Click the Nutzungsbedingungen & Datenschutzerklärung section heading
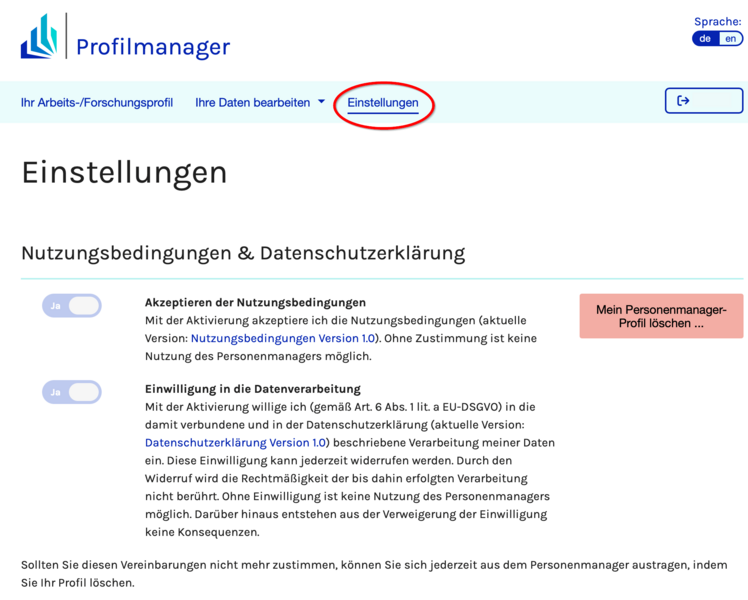The width and height of the screenshot is (748, 600). 243,253
